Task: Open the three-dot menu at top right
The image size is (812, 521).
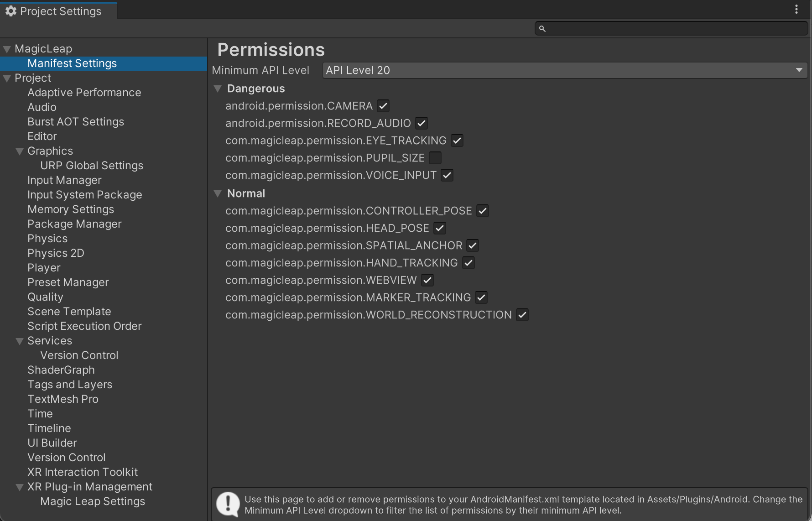Action: pos(796,9)
